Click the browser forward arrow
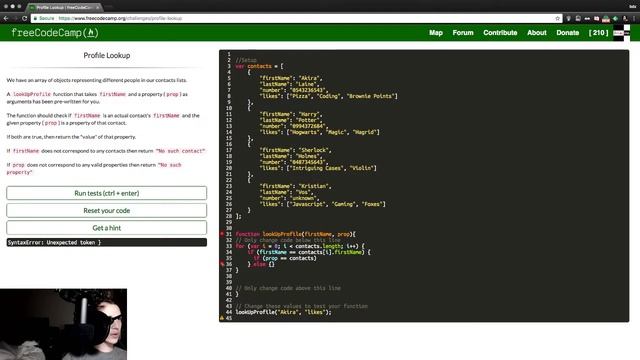This screenshot has width=640, height=360. [15, 18]
